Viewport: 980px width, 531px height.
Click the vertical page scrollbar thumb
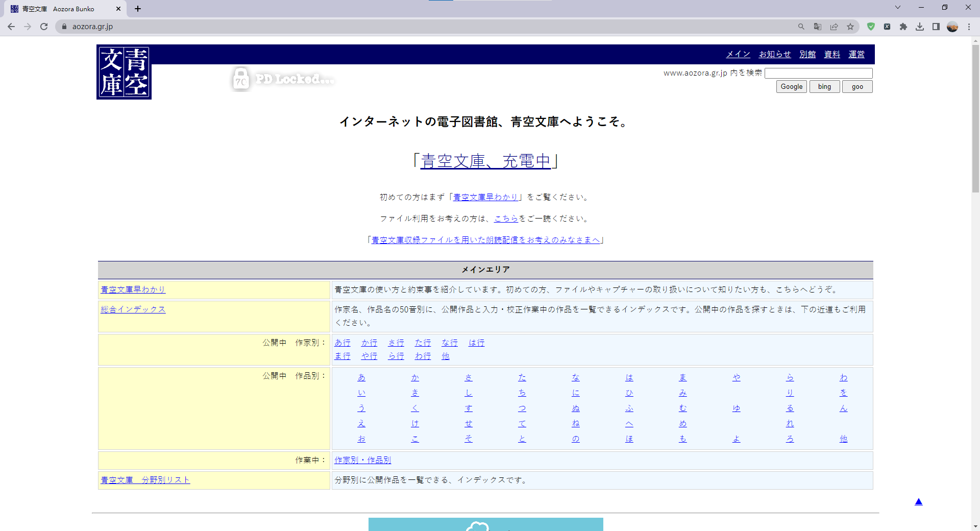pos(975,118)
